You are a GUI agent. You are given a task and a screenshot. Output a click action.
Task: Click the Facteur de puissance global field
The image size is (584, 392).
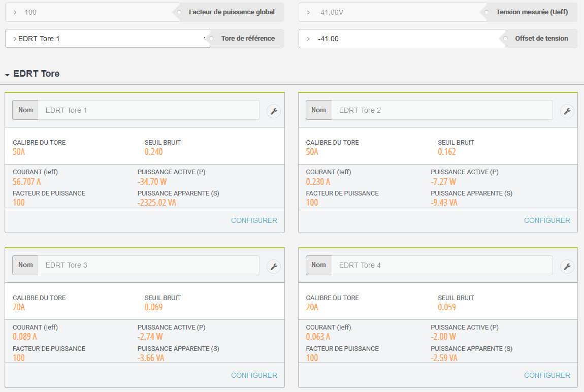(92, 12)
